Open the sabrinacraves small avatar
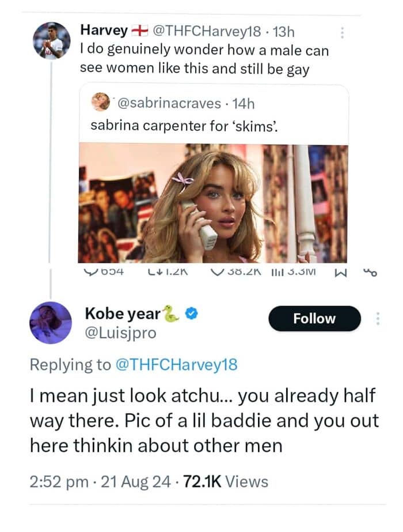Screen dimensions: 403x532 coord(101,102)
